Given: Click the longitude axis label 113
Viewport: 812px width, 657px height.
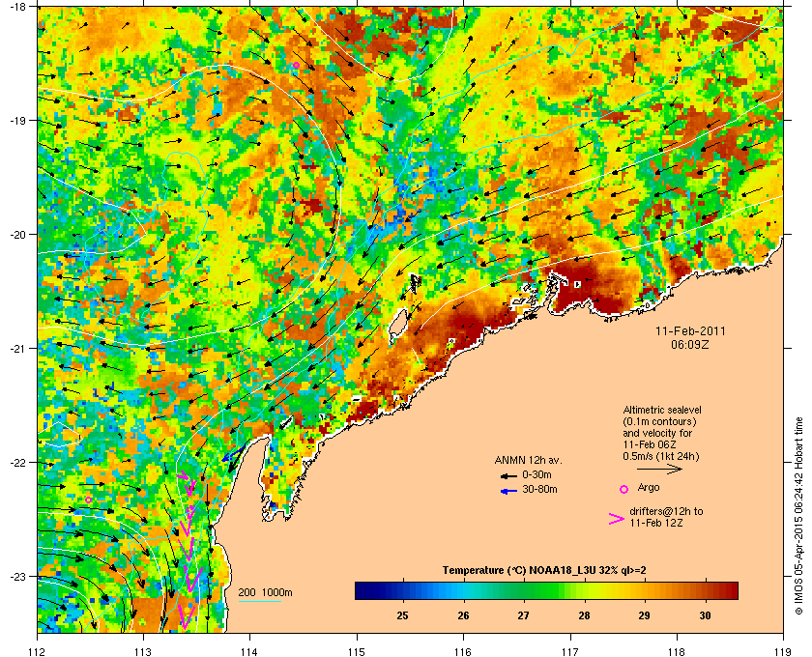Looking at the screenshot, I should pyautogui.click(x=143, y=651).
